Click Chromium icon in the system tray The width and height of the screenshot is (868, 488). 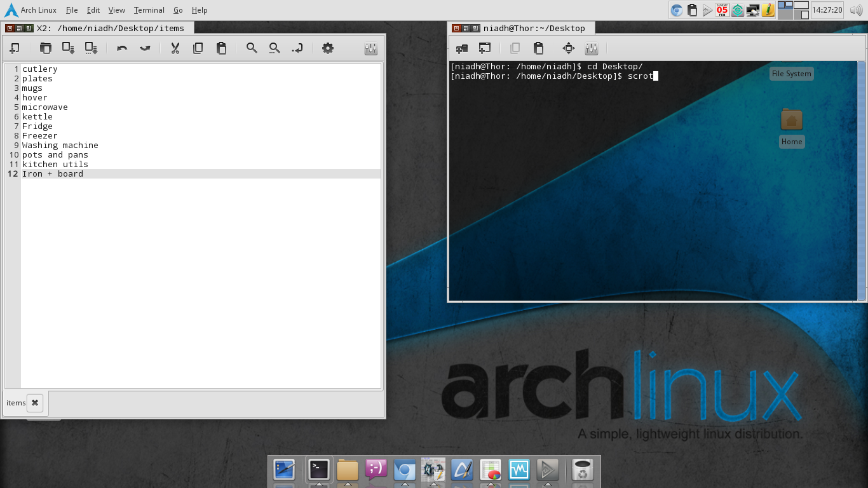(x=677, y=10)
